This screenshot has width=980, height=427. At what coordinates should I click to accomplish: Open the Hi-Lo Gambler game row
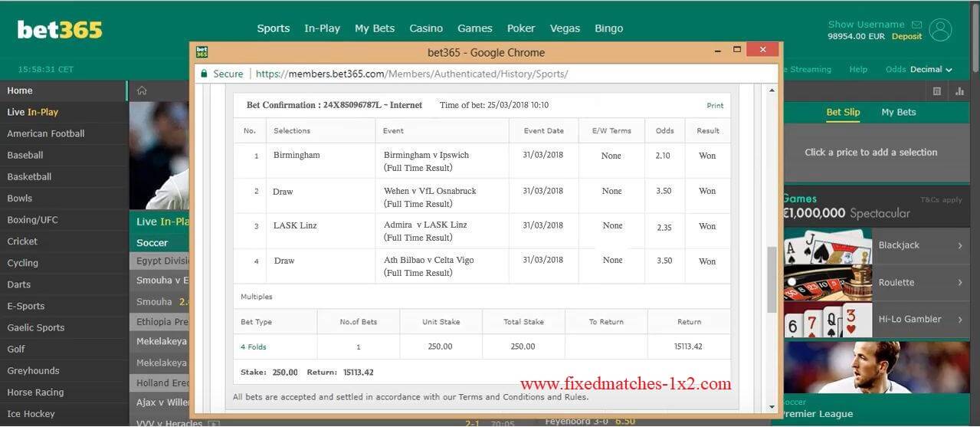coord(877,319)
